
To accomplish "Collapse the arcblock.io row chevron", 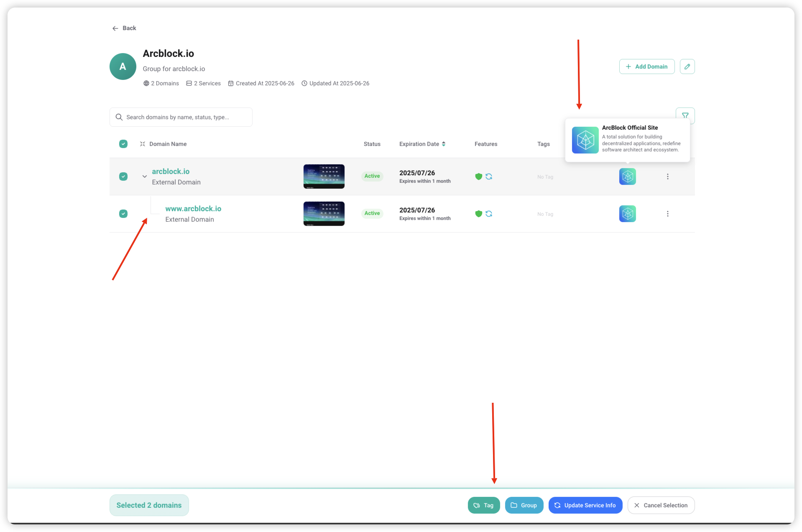I will tap(145, 176).
